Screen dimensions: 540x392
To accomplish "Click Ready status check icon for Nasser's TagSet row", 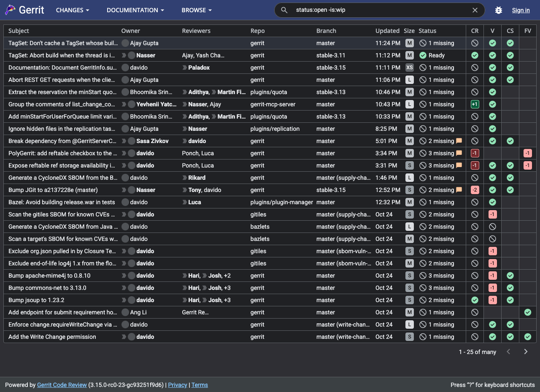I will tap(423, 55).
